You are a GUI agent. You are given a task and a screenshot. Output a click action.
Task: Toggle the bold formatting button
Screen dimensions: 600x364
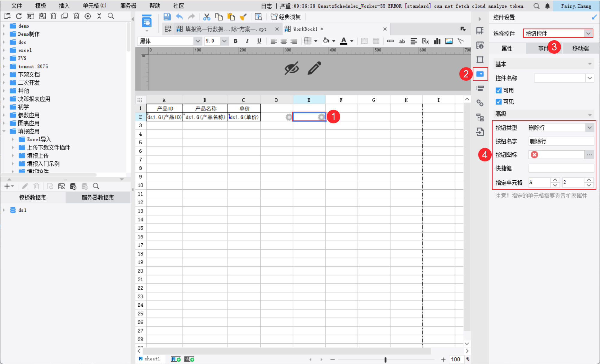click(235, 41)
